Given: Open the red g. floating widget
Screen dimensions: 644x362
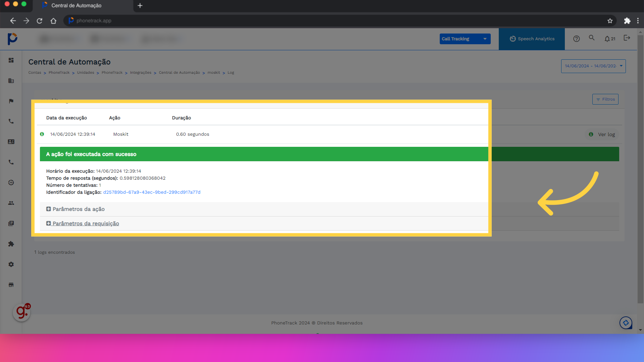Looking at the screenshot, I should [x=22, y=312].
